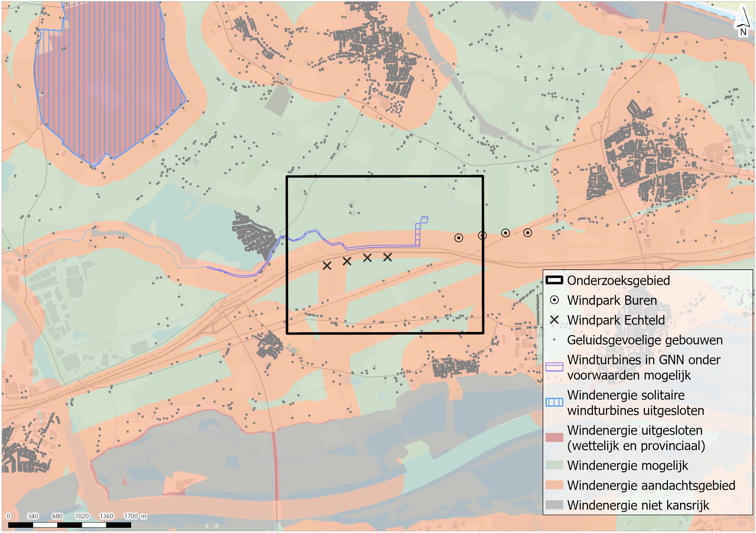Click the Geluidsgevoelige gebouwen legend dot

coord(554,340)
